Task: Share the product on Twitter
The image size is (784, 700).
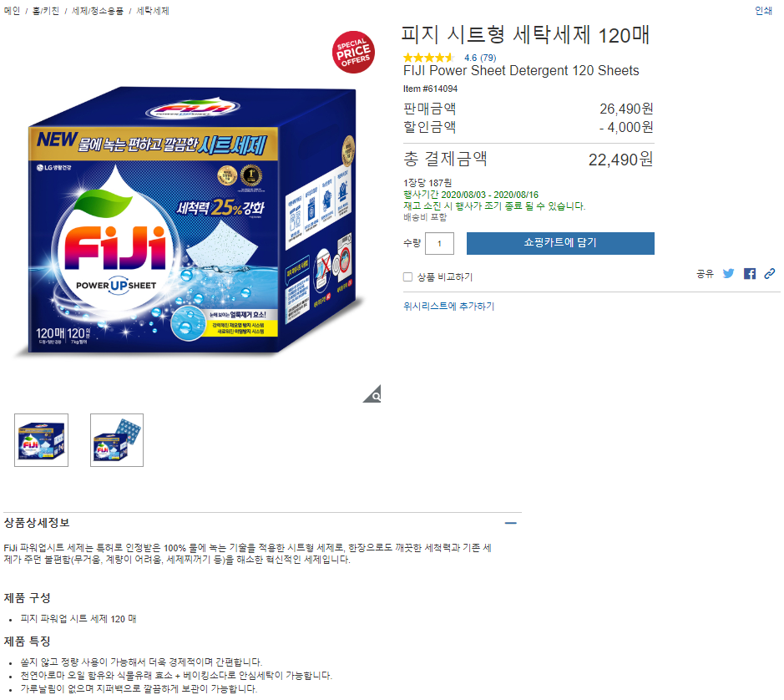Action: 728,274
